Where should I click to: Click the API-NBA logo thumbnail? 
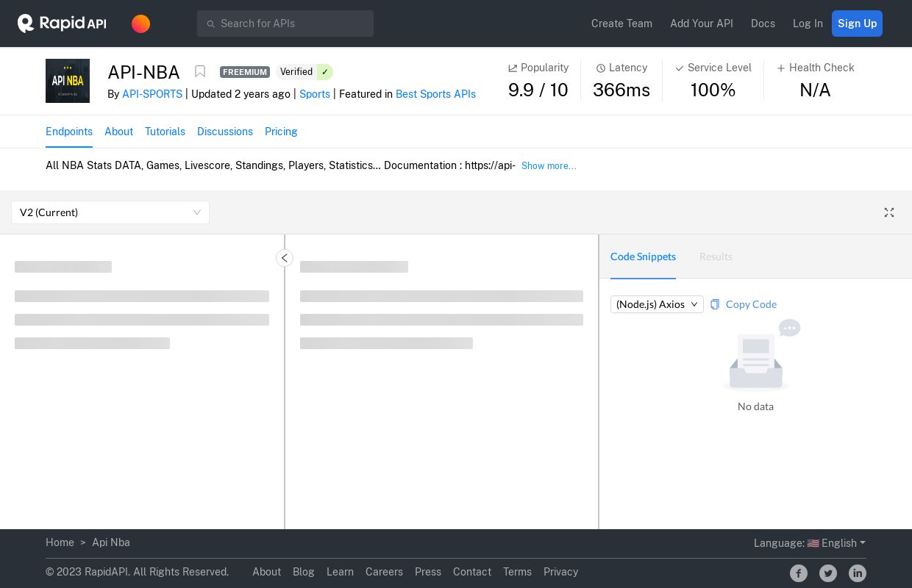pos(68,81)
